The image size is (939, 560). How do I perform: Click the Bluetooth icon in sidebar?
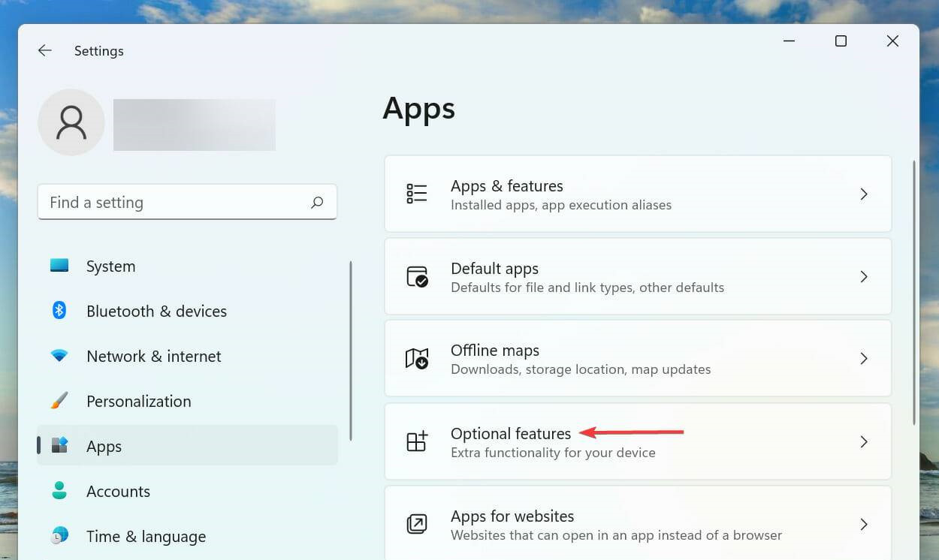pos(59,311)
